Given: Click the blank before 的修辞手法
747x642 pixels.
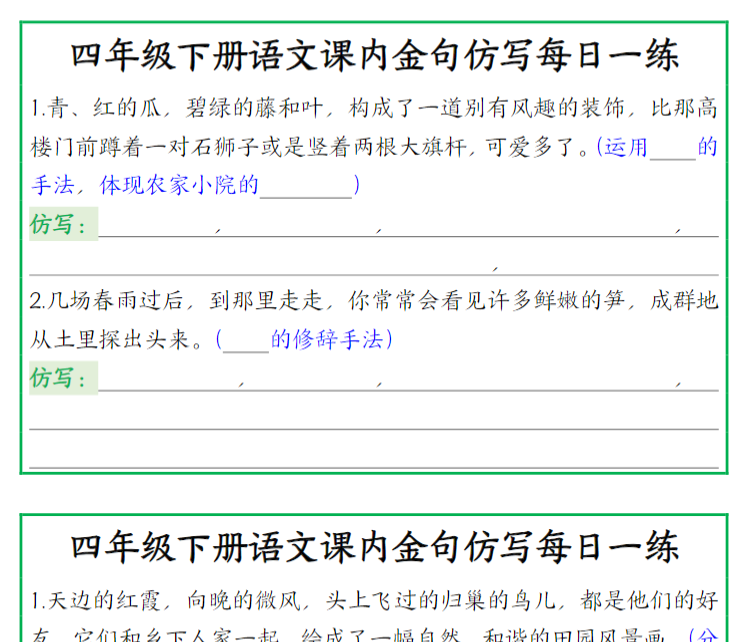Looking at the screenshot, I should click(x=246, y=343).
